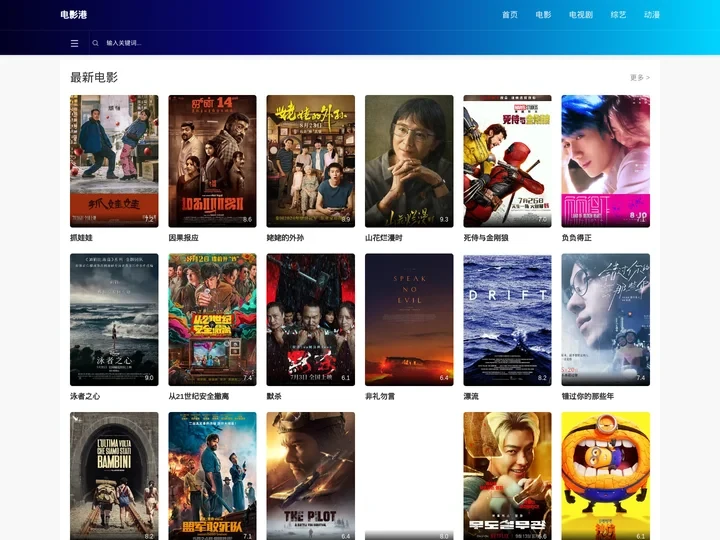Open the hamburger menu icon
The width and height of the screenshot is (720, 540).
(x=74, y=43)
